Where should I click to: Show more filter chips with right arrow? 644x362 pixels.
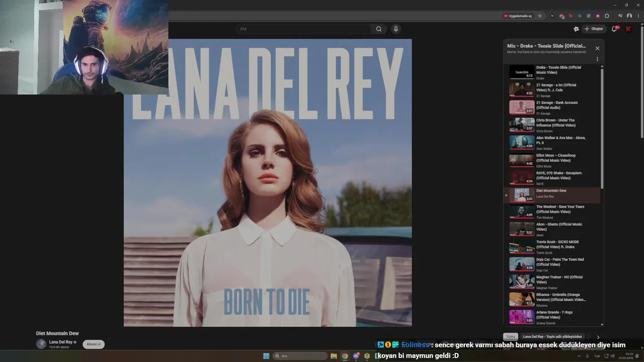point(598,337)
